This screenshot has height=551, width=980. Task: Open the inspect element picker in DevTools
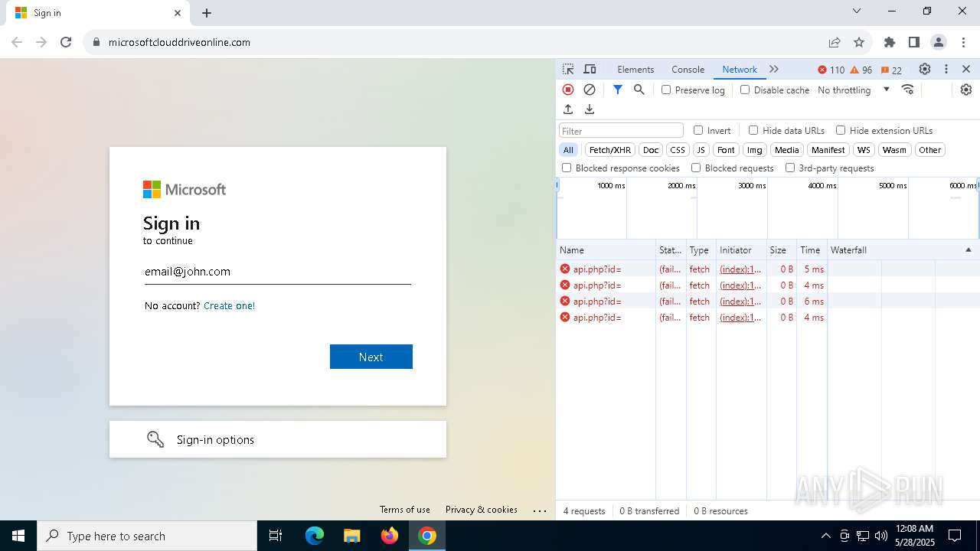(568, 69)
